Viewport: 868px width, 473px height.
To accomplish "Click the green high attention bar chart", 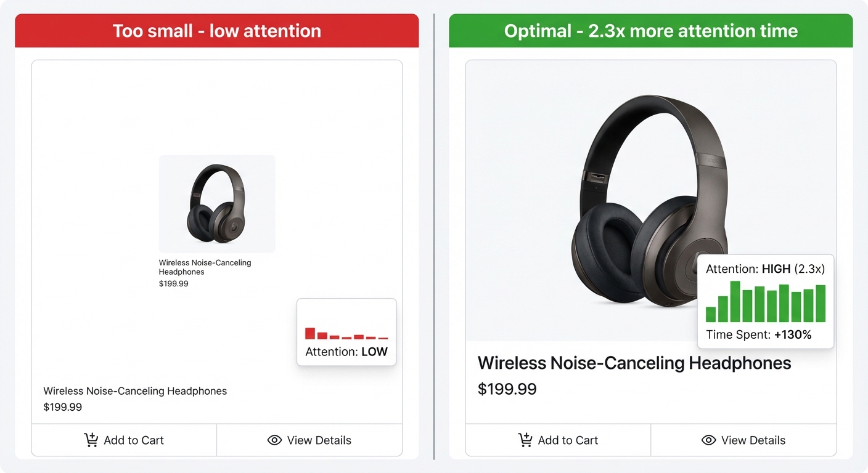I will [766, 302].
